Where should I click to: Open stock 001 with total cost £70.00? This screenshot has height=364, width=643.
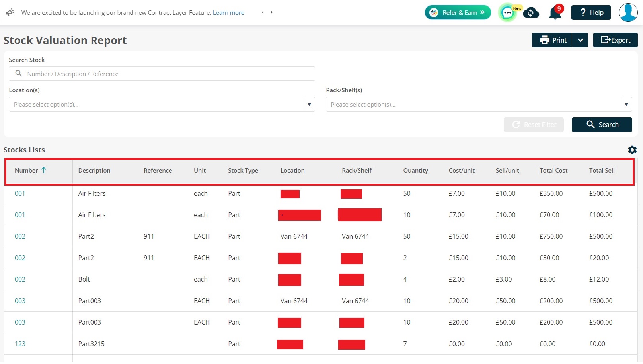20,215
